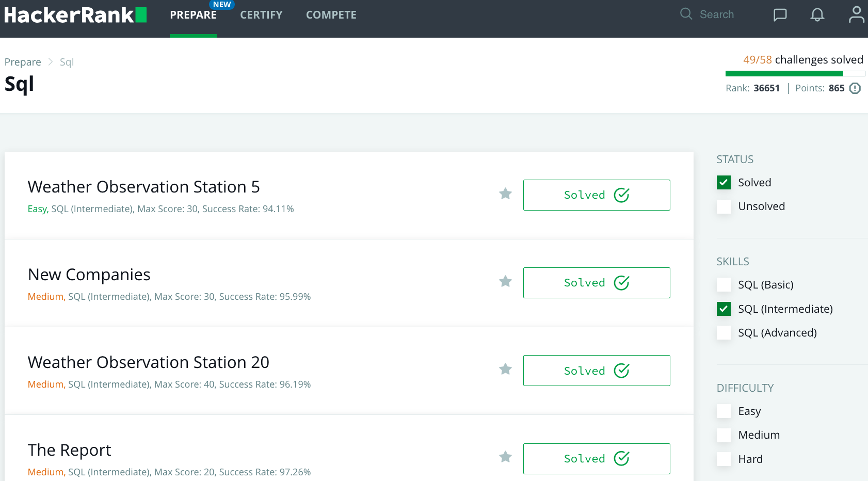Open The Report challenge title
The image size is (868, 481).
pyautogui.click(x=69, y=450)
